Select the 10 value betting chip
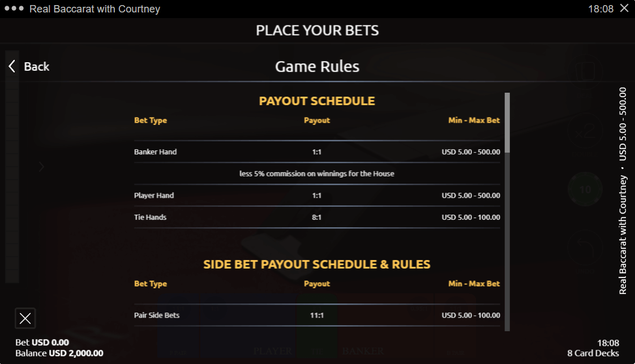The image size is (635, 364). (x=585, y=189)
